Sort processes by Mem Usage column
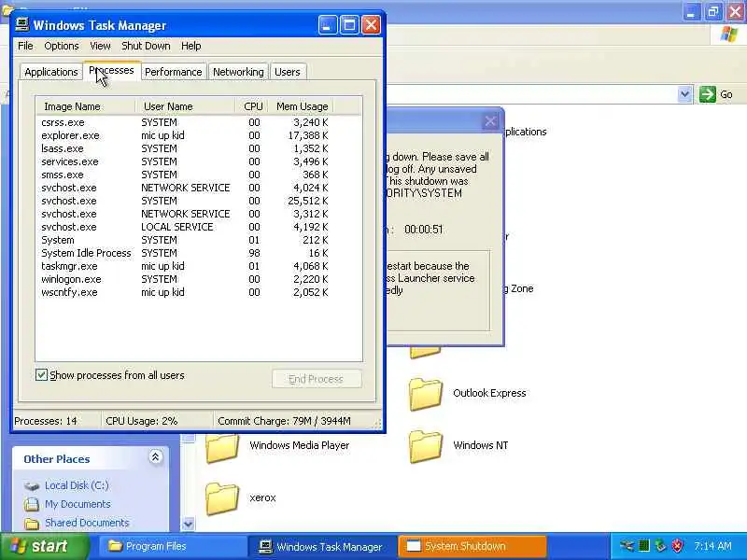 302,106
